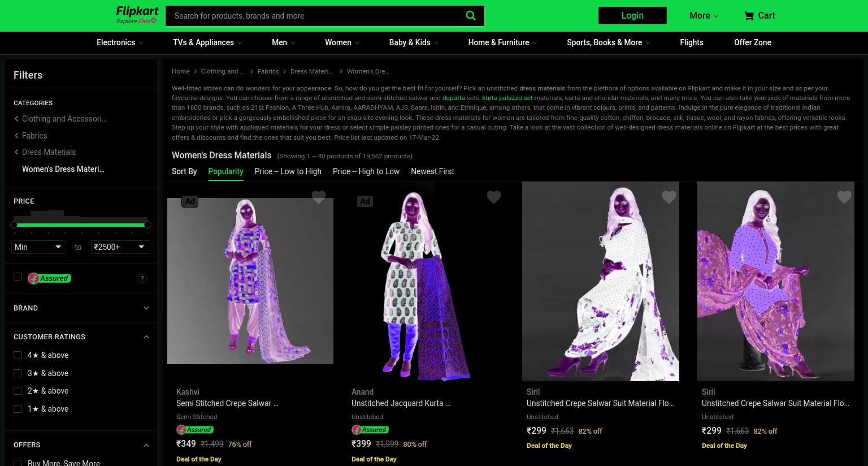Enable the Flipkart Assured checkbox

pos(18,277)
